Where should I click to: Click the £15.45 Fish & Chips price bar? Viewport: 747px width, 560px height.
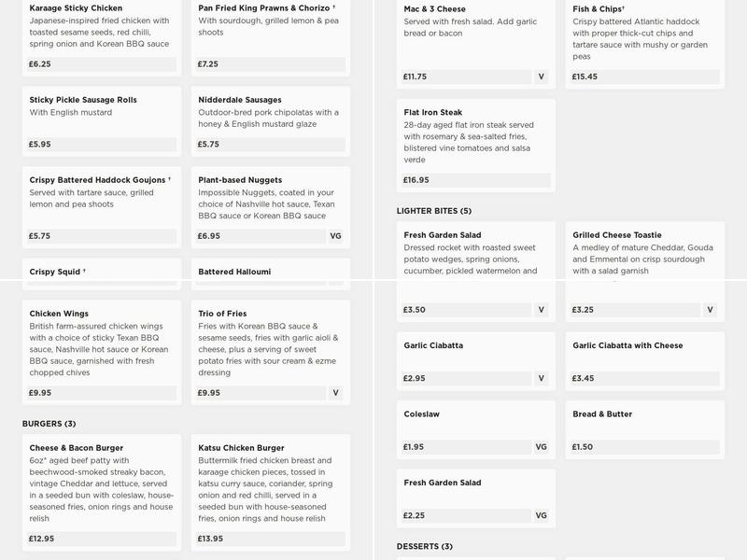pyautogui.click(x=644, y=77)
